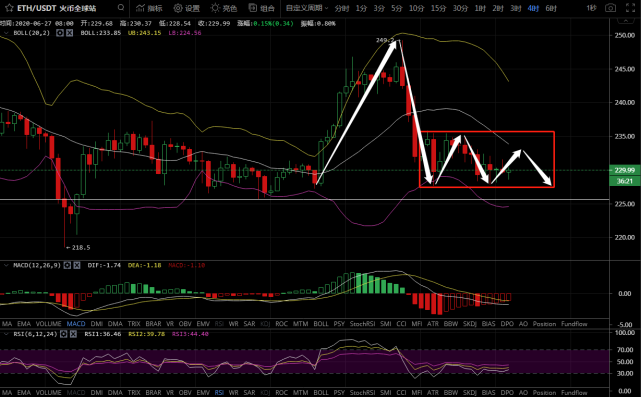Remove the BOLL indicator with X
The height and width of the screenshot is (397, 641).
69,33
